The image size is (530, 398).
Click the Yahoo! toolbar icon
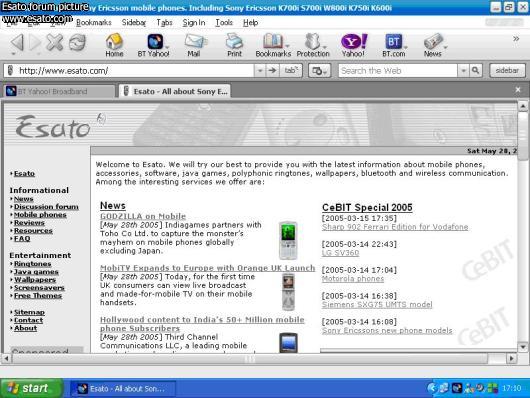[x=353, y=45]
